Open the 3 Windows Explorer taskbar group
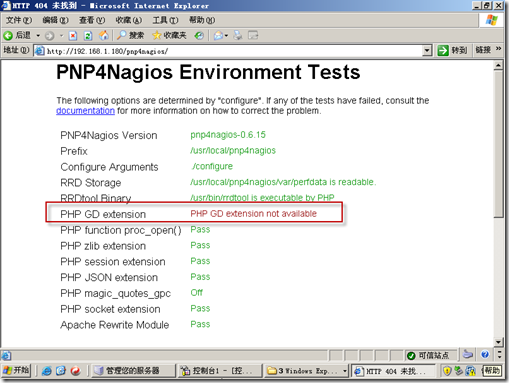This screenshot has height=383, width=509. tap(307, 371)
